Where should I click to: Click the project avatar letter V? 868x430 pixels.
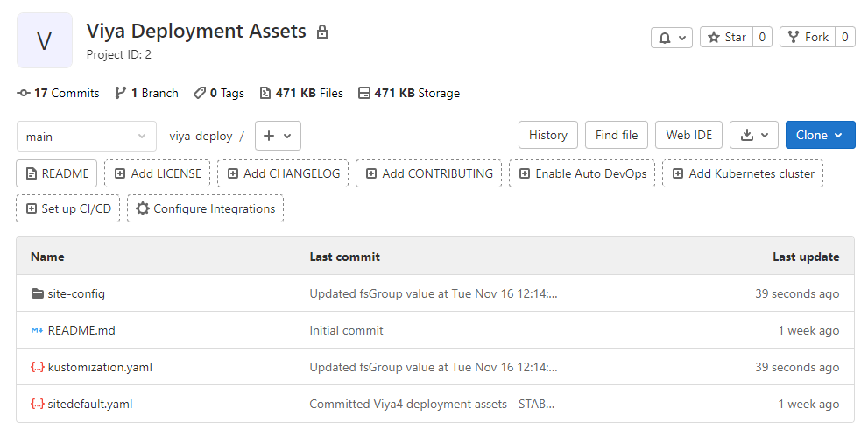(x=45, y=40)
